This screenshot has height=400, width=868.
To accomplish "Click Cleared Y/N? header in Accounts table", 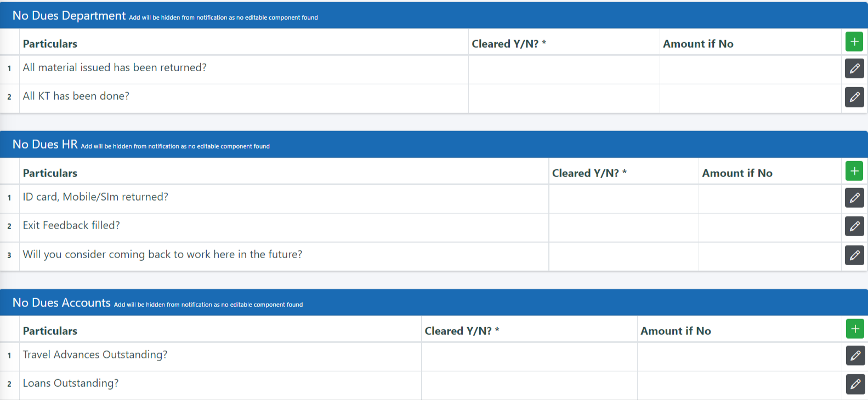I will coord(462,331).
